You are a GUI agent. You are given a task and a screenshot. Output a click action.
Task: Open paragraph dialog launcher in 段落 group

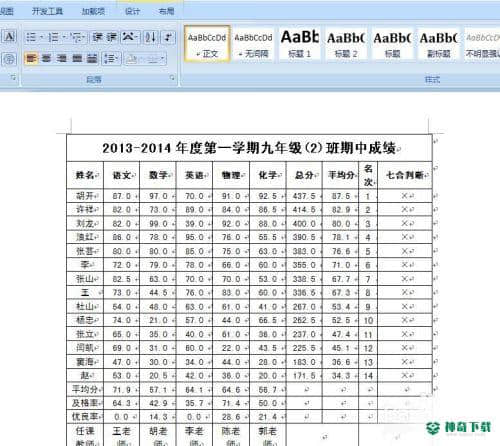[172, 78]
